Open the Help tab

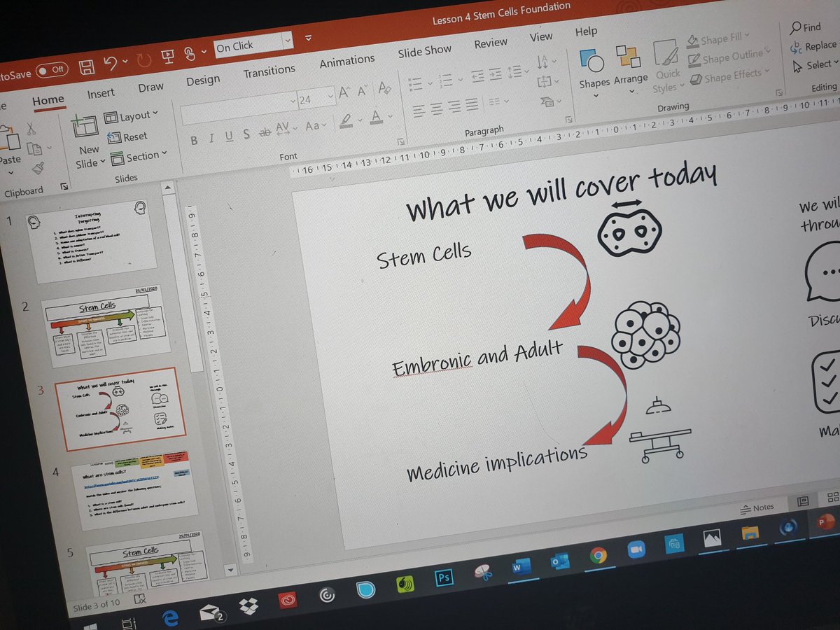586,31
